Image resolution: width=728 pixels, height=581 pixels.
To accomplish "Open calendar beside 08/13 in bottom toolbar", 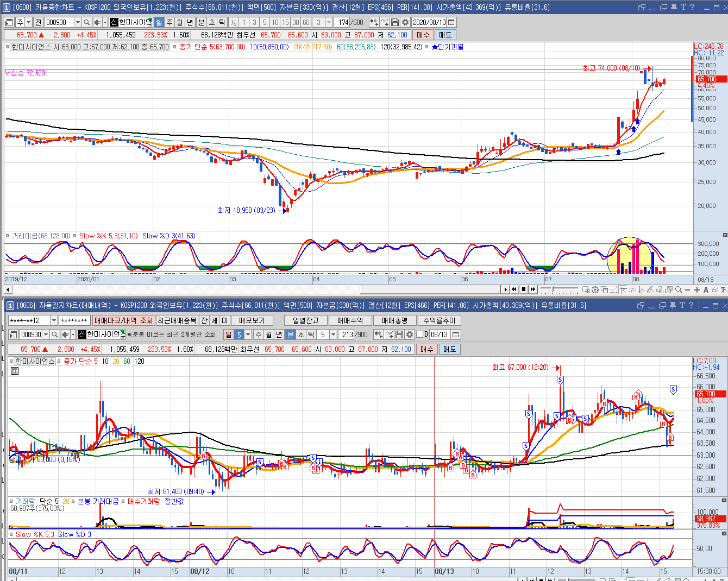I will (456, 334).
